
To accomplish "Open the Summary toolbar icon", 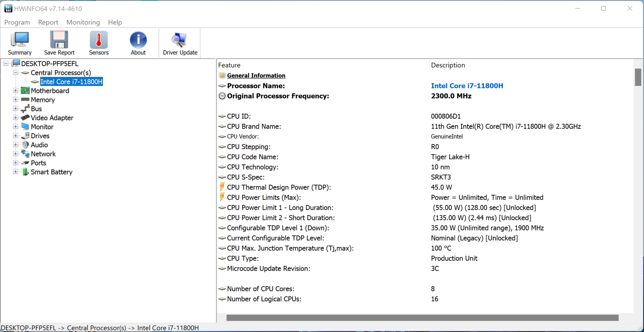I will [20, 40].
